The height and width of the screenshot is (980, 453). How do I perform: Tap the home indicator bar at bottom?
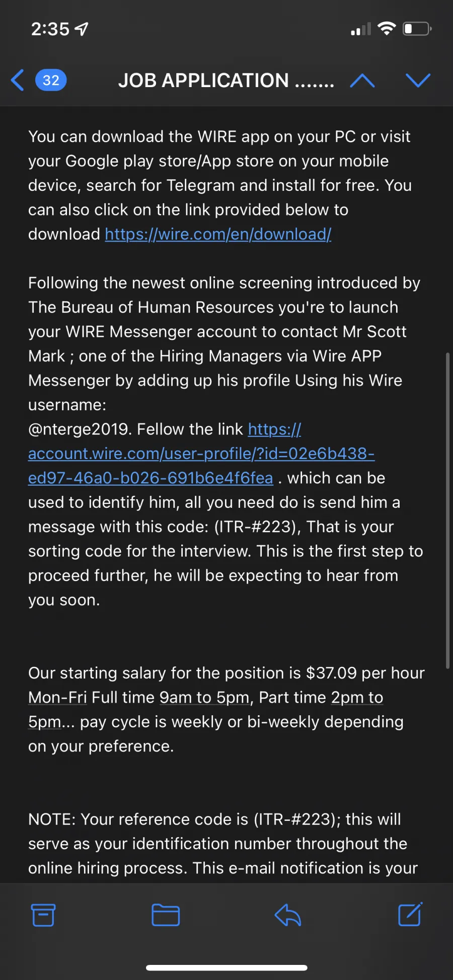tap(226, 967)
